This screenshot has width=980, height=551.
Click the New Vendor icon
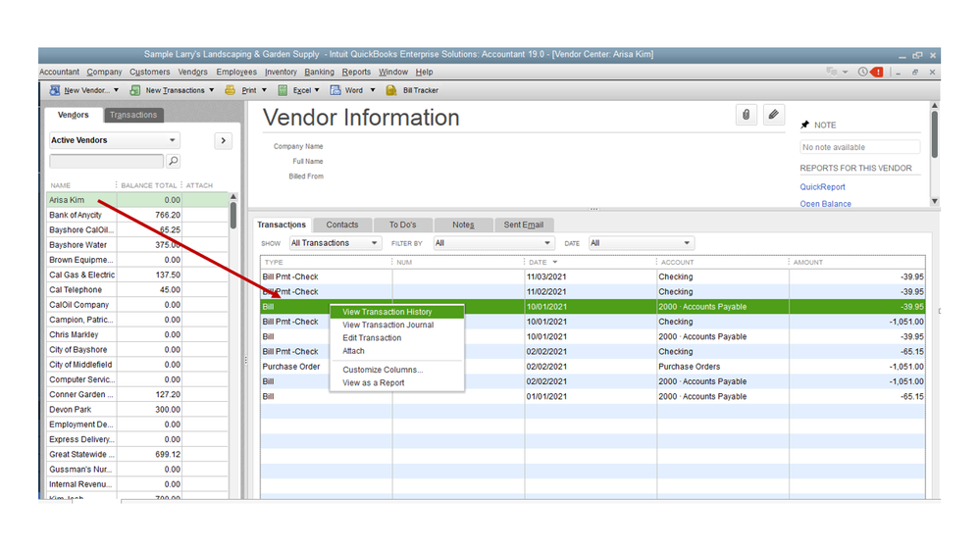click(55, 90)
